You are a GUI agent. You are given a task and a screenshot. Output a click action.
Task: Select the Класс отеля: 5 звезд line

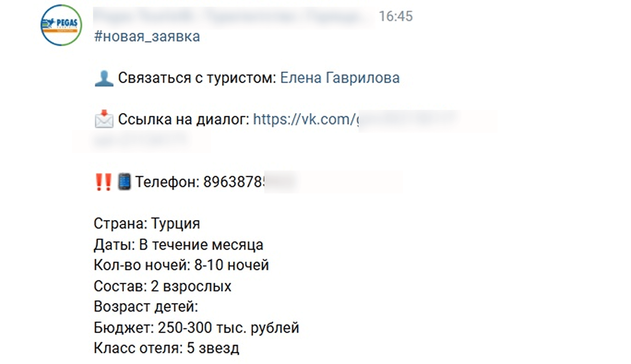167,348
